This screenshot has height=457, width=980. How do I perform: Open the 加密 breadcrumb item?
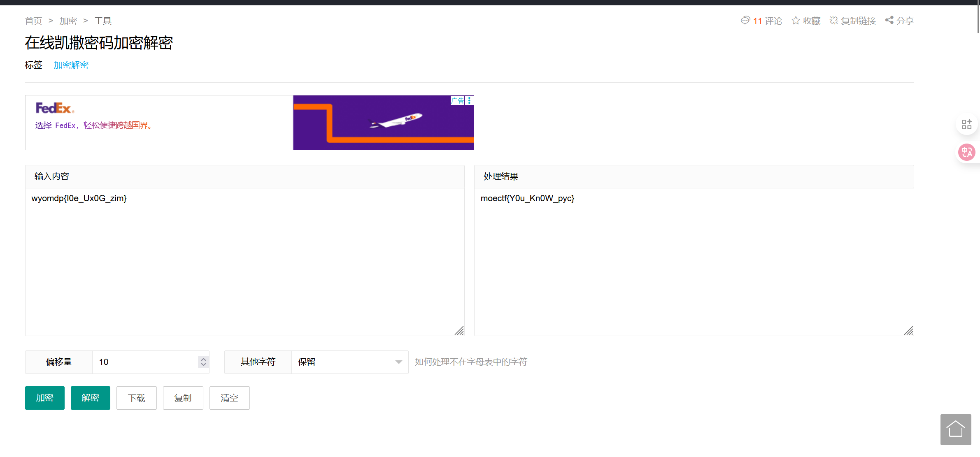pos(68,21)
